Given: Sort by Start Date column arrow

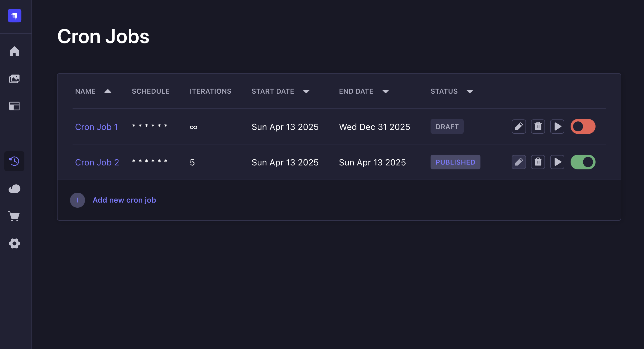Looking at the screenshot, I should click(x=306, y=91).
